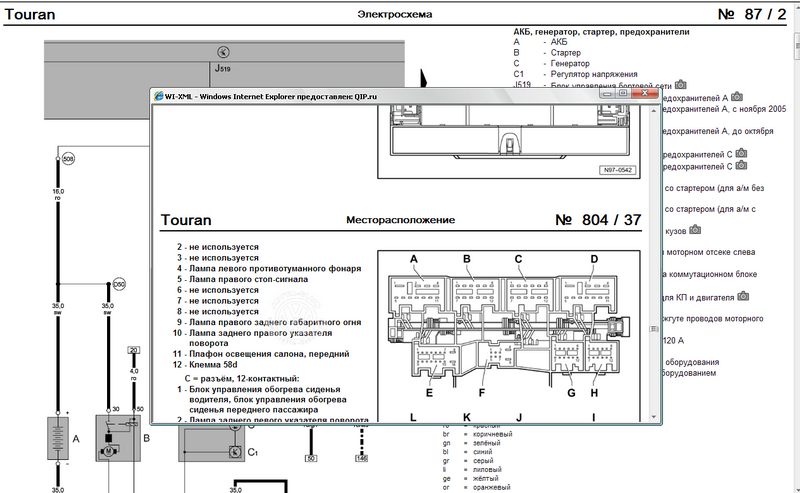Screen dimensions: 800x493
Task: Click 'АКБ, генератор, стартер, предохранители' title
Action: click(601, 32)
